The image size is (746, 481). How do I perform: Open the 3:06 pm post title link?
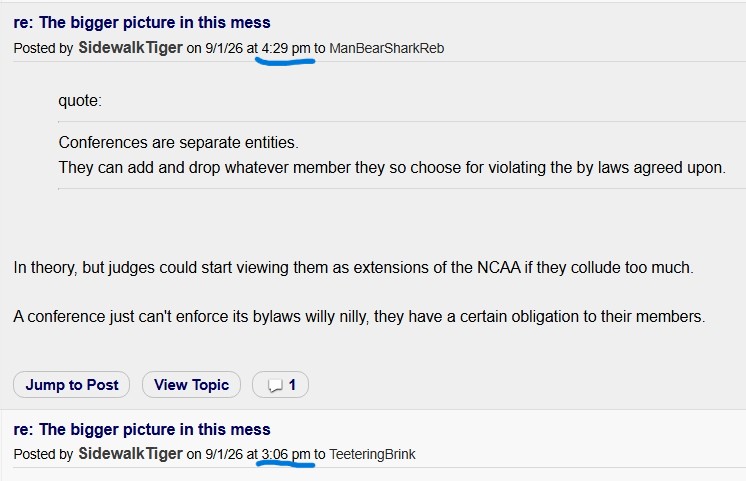coord(142,429)
